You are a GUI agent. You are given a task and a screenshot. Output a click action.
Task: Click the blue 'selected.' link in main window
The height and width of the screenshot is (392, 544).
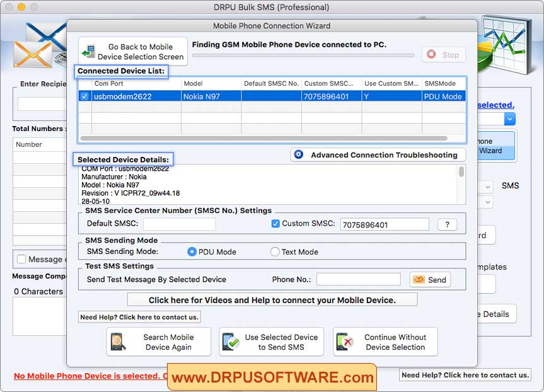click(495, 105)
